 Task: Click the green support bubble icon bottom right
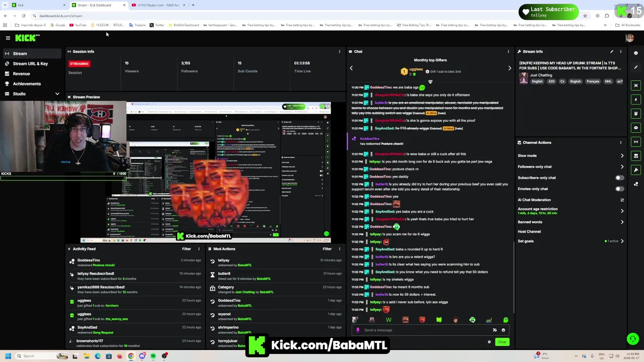633,339
